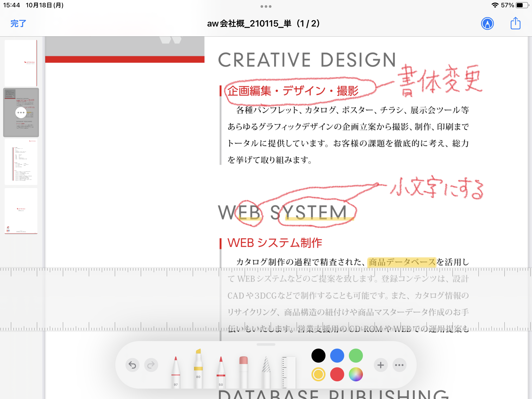The image size is (532, 399).
Task: Choose the red color swatch
Action: (x=337, y=374)
